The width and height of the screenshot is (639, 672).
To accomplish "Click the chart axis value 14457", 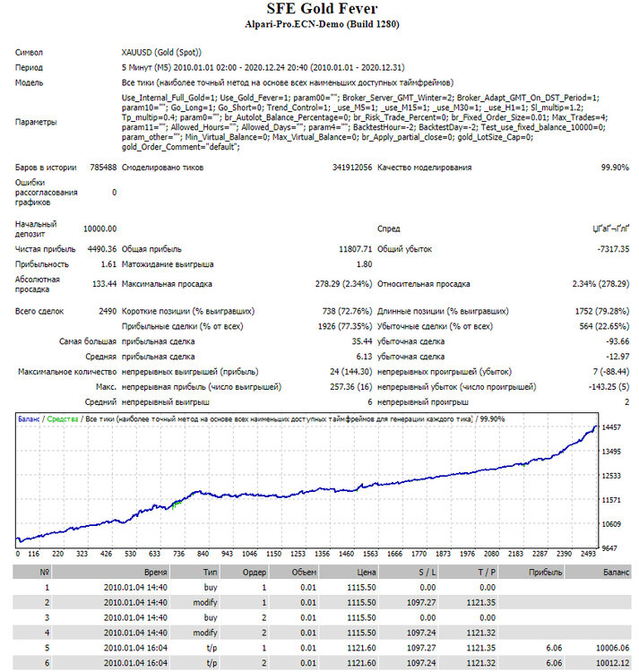I will pyautogui.click(x=611, y=427).
